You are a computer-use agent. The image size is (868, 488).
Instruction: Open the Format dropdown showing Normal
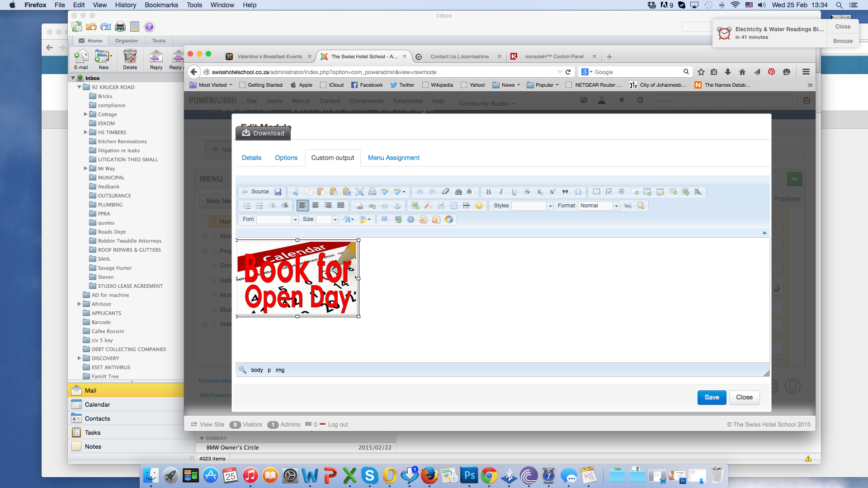click(599, 206)
